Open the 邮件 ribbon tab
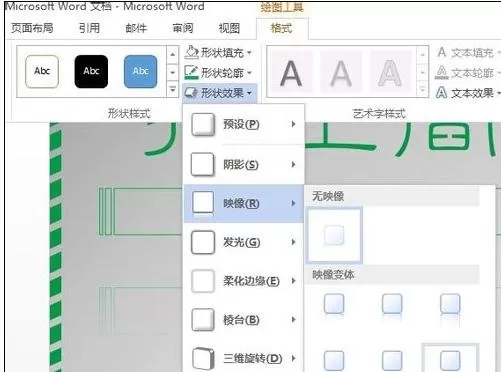 pyautogui.click(x=136, y=28)
